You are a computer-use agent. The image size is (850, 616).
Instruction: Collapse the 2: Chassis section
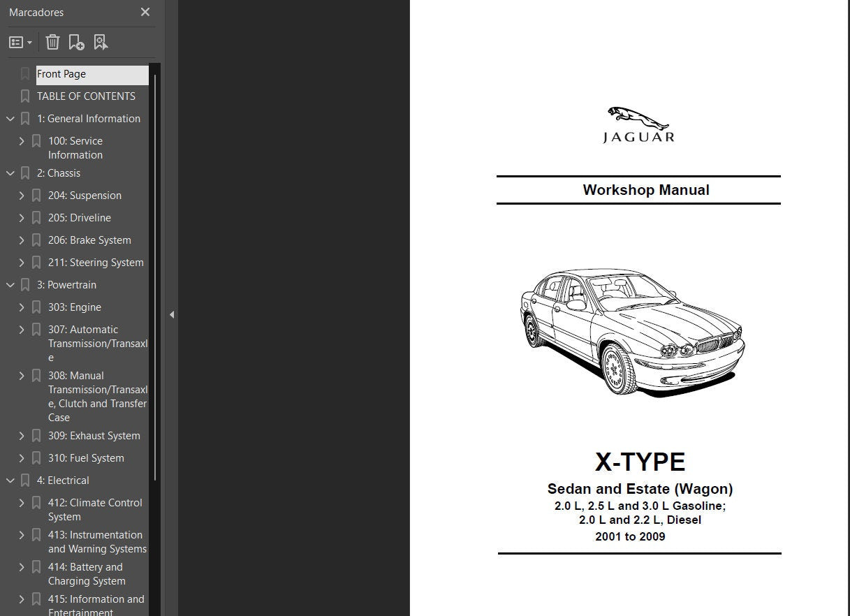[x=10, y=173]
